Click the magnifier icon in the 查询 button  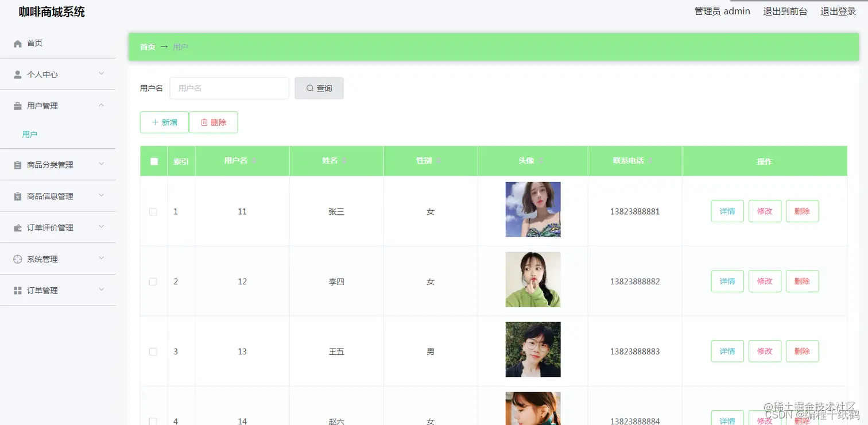click(310, 88)
